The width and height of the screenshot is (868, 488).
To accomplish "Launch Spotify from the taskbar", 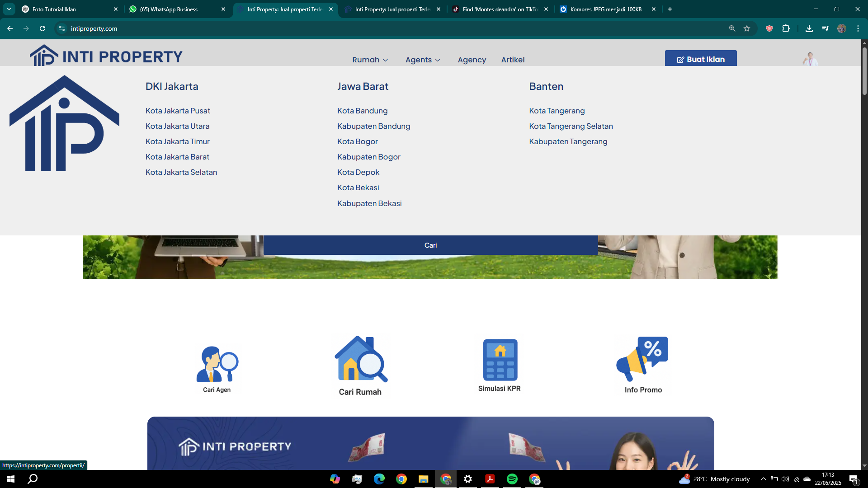I will click(512, 479).
